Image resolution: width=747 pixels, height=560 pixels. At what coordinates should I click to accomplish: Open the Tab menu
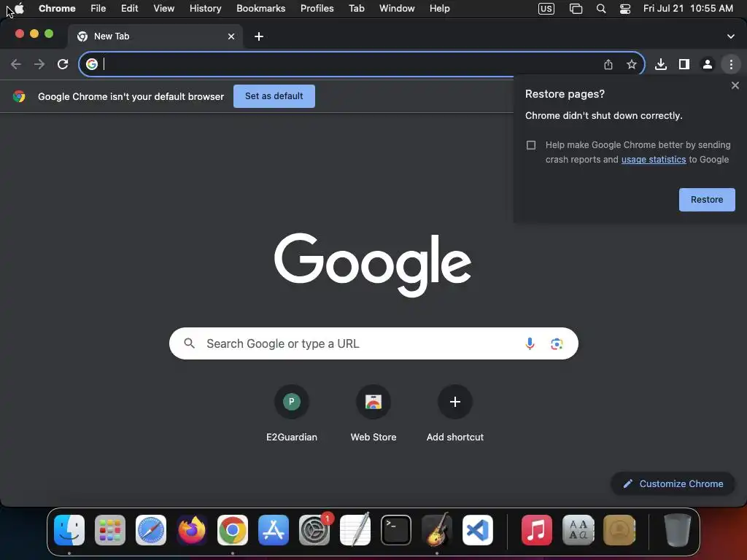(x=356, y=8)
